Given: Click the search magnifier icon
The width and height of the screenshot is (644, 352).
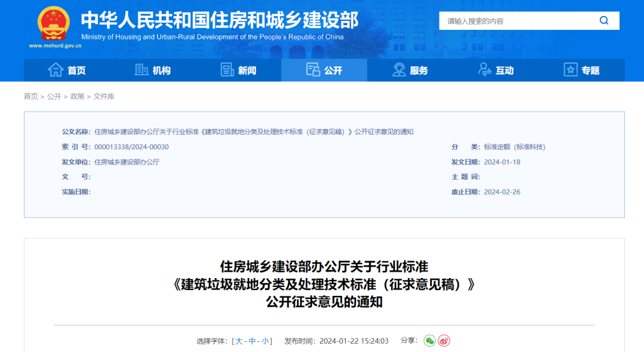Looking at the screenshot, I should tap(604, 20).
